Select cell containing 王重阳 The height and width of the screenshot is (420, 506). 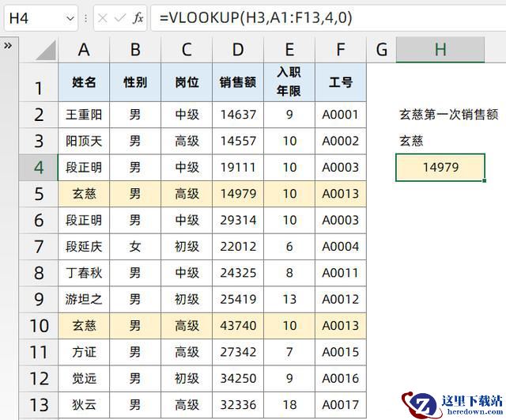tap(84, 115)
